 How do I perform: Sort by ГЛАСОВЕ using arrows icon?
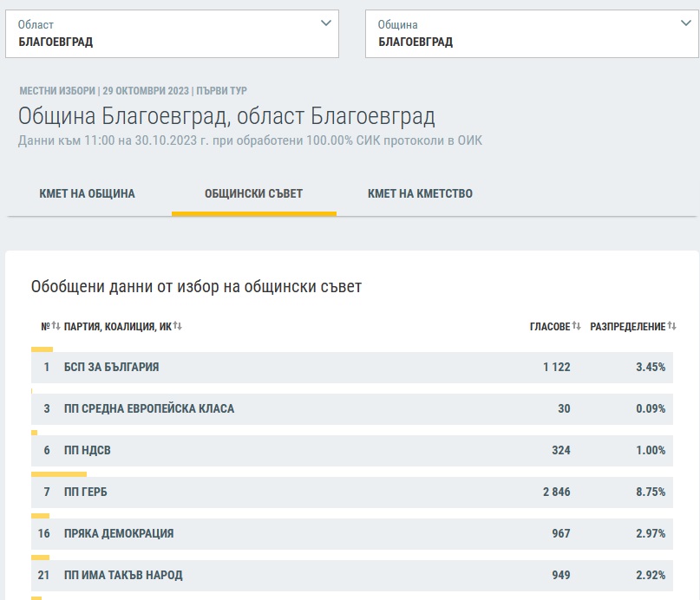click(577, 326)
